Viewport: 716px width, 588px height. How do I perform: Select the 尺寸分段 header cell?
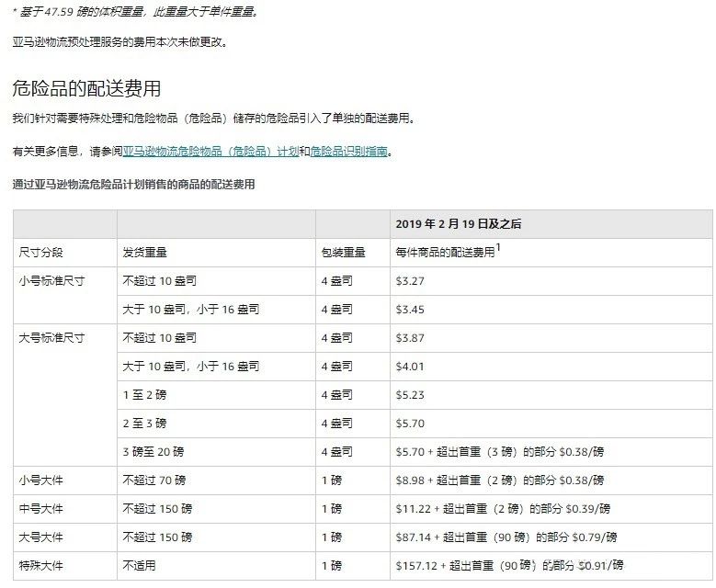tap(41, 252)
